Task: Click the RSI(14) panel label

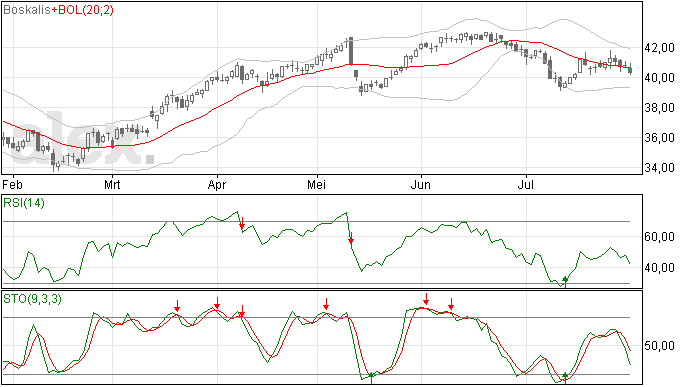Action: pos(24,203)
